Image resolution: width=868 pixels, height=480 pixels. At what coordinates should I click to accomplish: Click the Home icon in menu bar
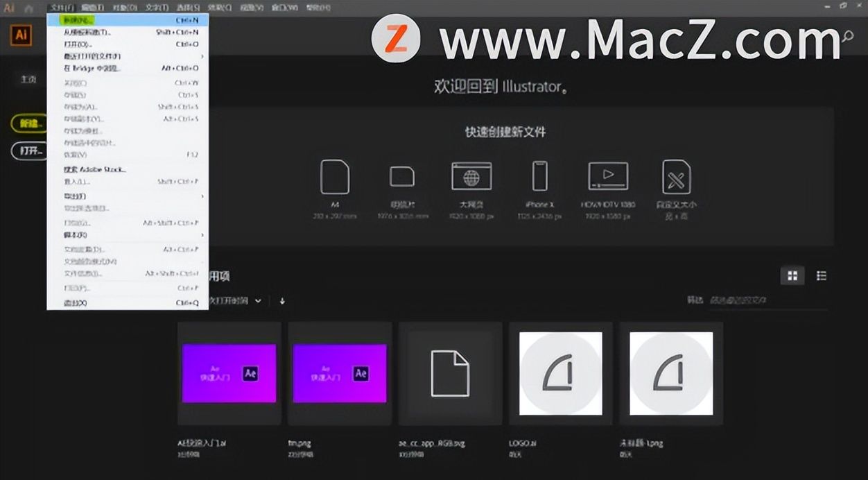(x=29, y=8)
